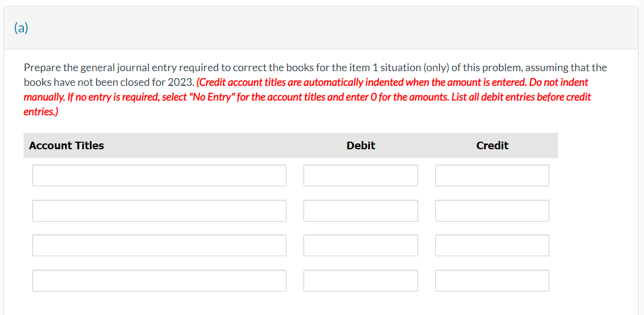Click the (a) section label
Viewport: 644px width, 315px height.
(21, 28)
